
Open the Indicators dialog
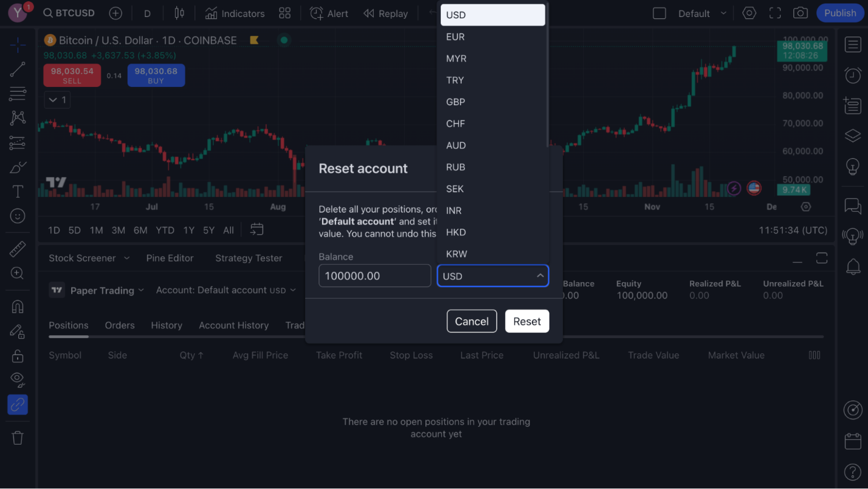[x=235, y=13]
